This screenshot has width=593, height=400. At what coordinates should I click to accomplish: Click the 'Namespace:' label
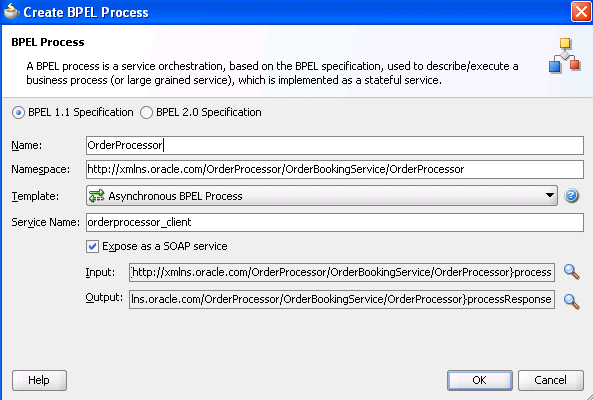[x=40, y=169]
